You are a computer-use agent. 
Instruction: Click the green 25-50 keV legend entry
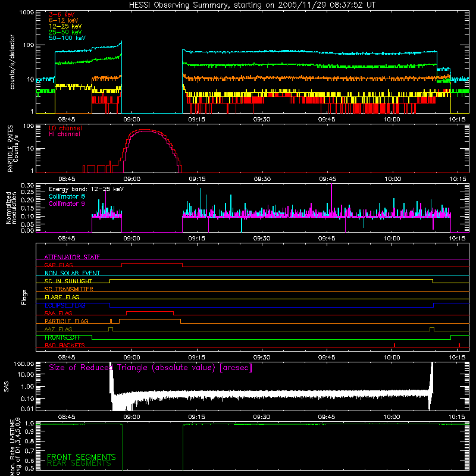[65, 32]
